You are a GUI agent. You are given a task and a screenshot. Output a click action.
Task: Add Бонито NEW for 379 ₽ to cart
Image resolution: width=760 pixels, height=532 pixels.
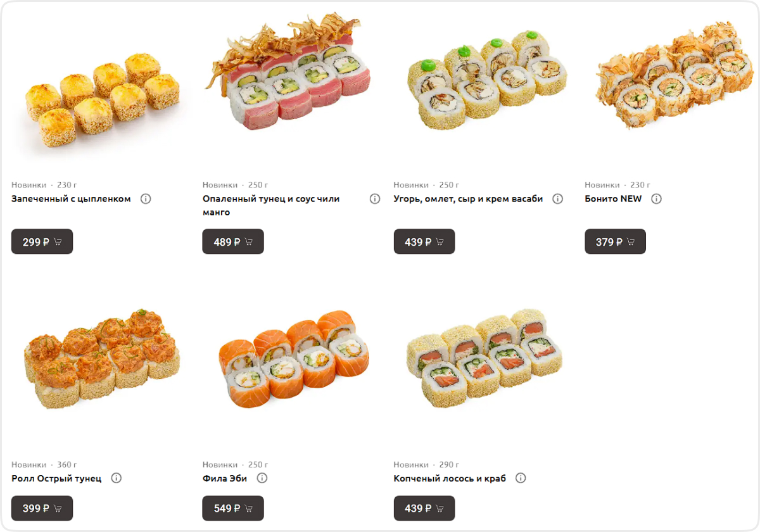click(615, 241)
